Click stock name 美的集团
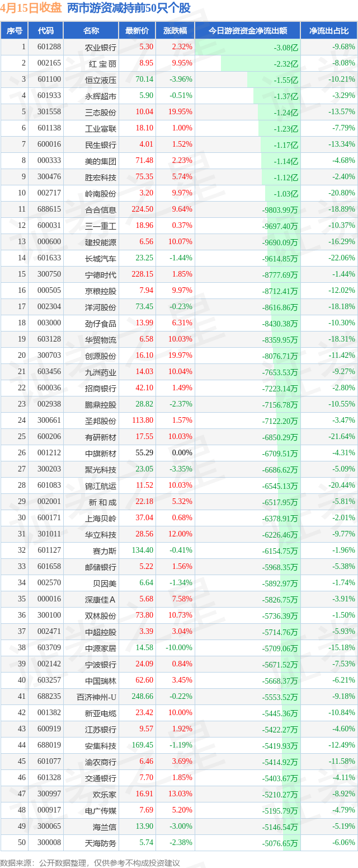Viewport: 358px width, 868px height. (101, 161)
